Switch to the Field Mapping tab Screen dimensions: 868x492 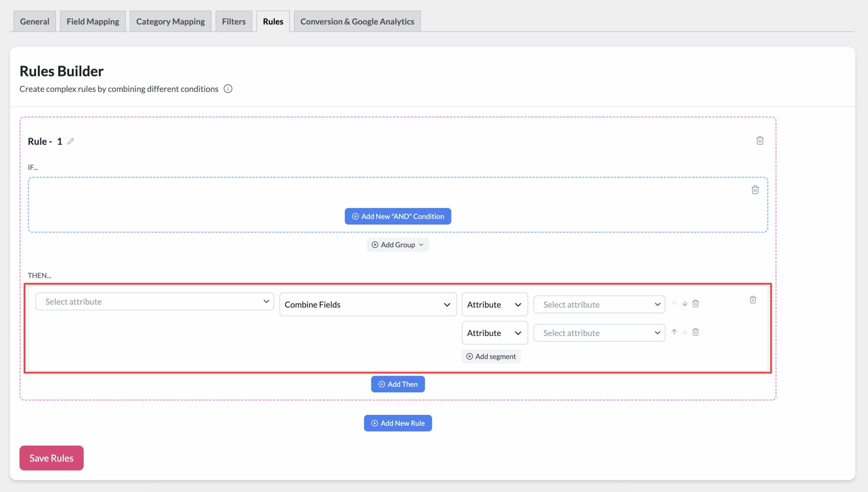(93, 21)
